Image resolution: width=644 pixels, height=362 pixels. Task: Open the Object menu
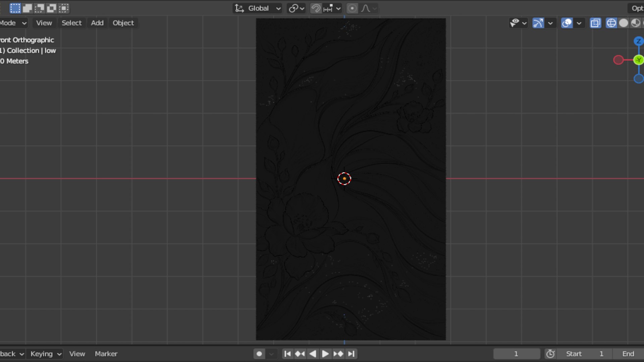[x=123, y=23]
